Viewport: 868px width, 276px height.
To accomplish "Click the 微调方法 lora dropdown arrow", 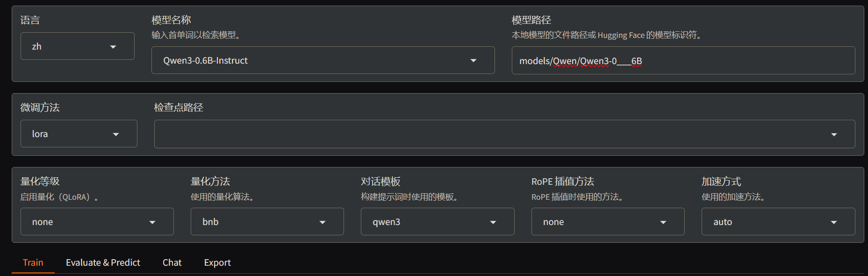I will 116,135.
